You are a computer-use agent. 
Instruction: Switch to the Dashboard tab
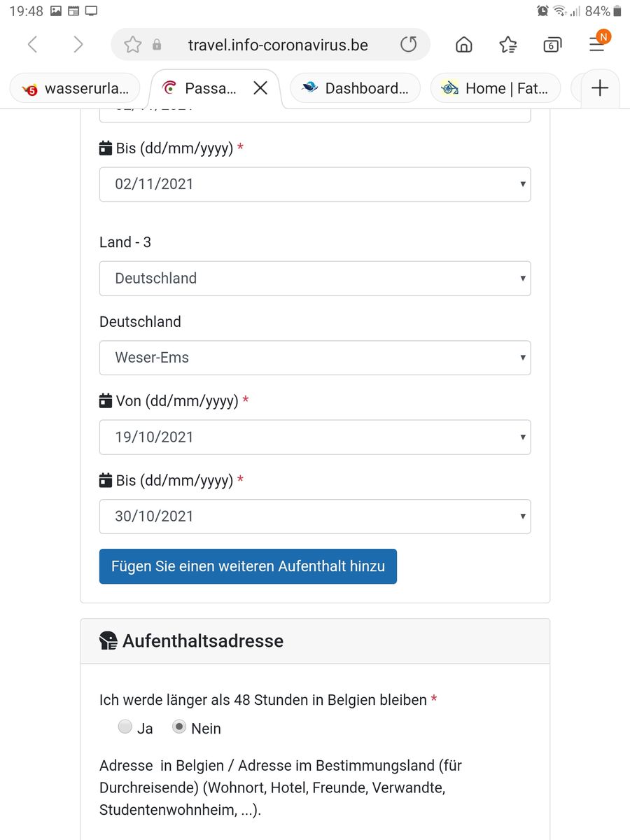[356, 88]
